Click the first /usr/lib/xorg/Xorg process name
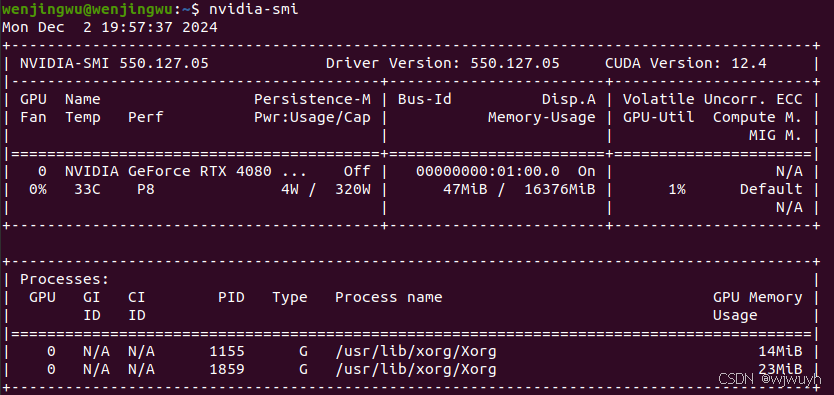Image resolution: width=834 pixels, height=395 pixels. pyautogui.click(x=415, y=351)
